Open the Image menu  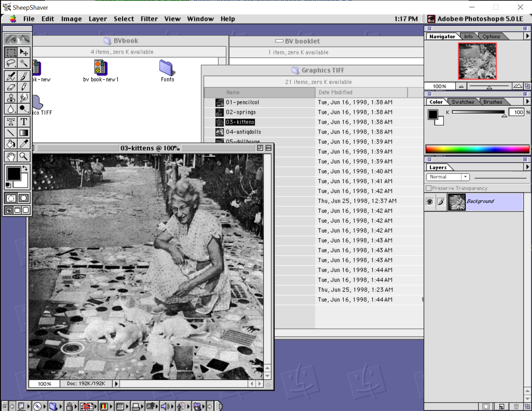click(72, 19)
